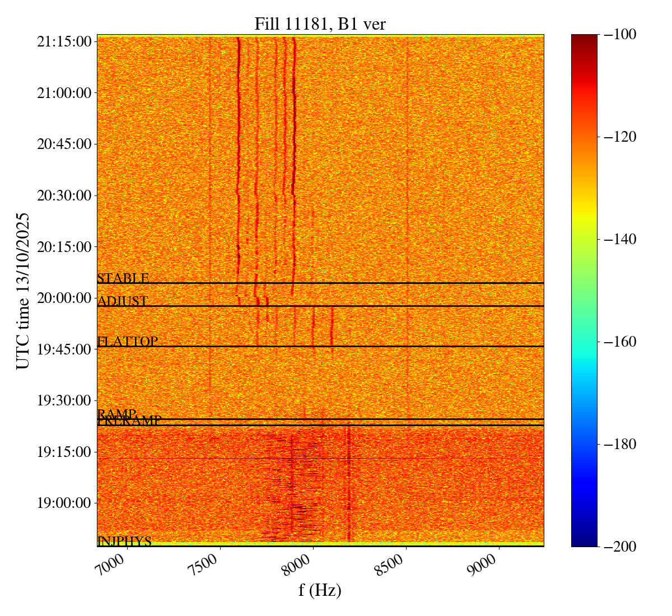Screen dimensions: 672x616
Task: Click the FLATTOP marker label
Action: pyautogui.click(x=127, y=341)
